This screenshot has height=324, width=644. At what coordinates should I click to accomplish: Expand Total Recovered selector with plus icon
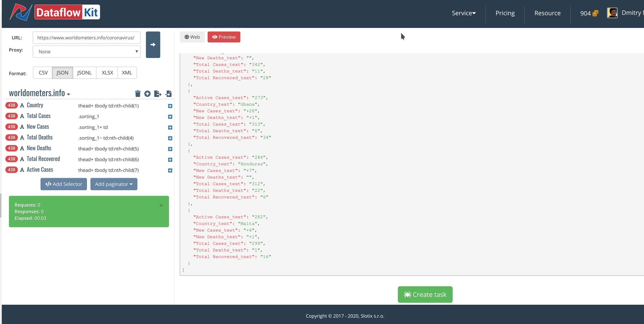[170, 160]
